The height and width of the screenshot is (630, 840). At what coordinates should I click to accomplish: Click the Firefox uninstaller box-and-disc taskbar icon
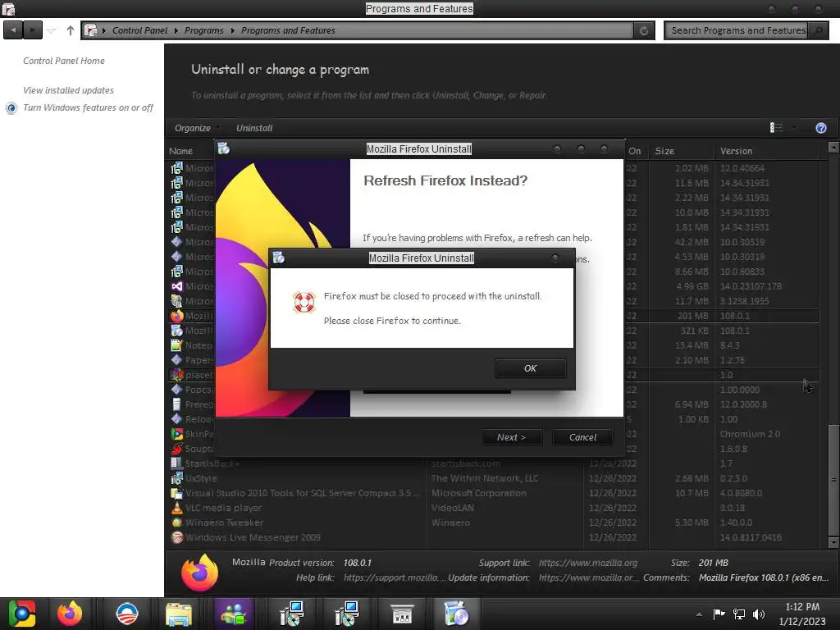point(456,614)
